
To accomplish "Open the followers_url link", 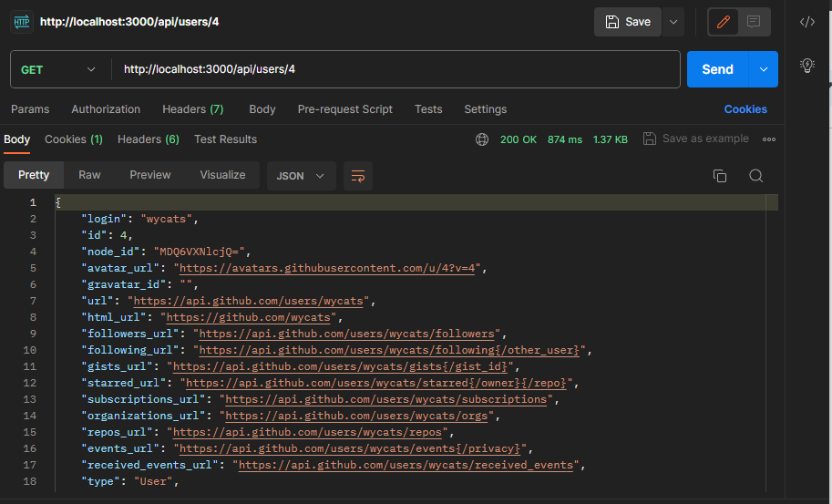I will click(347, 334).
